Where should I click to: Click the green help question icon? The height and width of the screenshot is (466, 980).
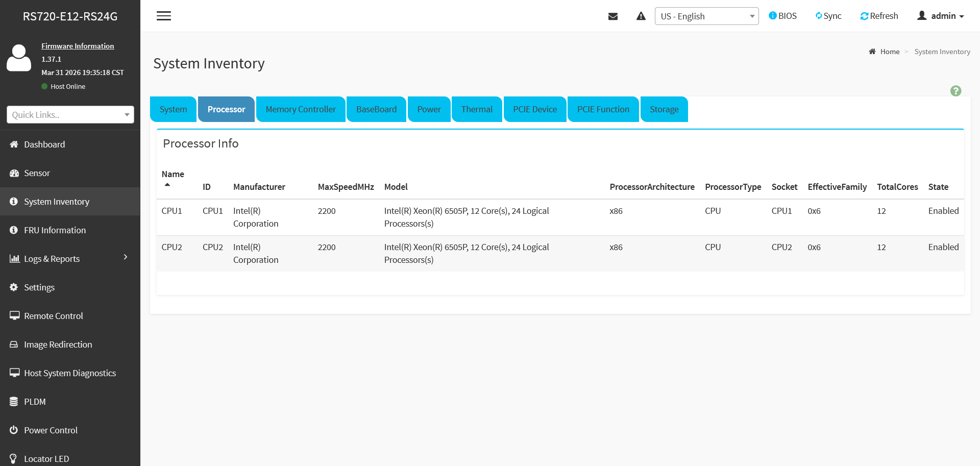coord(955,91)
